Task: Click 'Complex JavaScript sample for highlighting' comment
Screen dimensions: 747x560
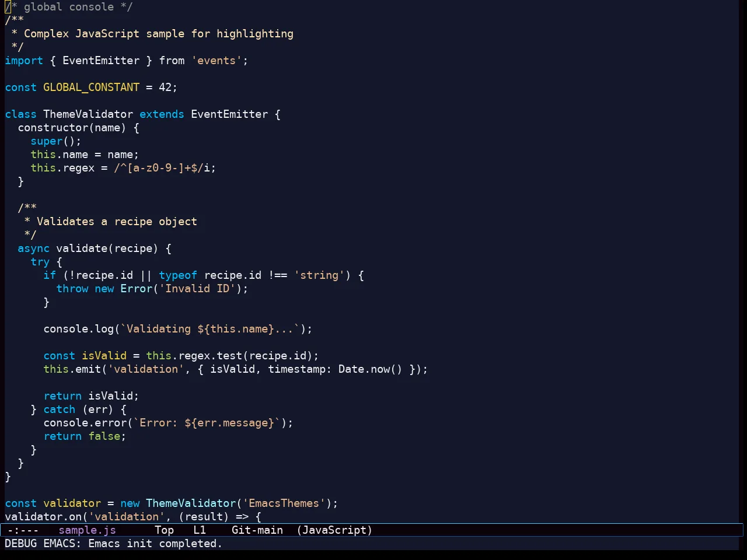Action: pyautogui.click(x=159, y=34)
